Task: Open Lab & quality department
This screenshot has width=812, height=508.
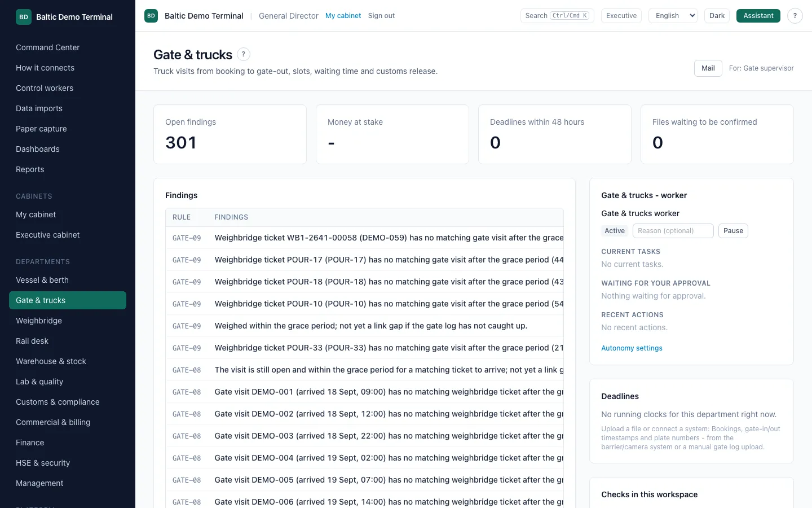Action: pyautogui.click(x=68, y=382)
